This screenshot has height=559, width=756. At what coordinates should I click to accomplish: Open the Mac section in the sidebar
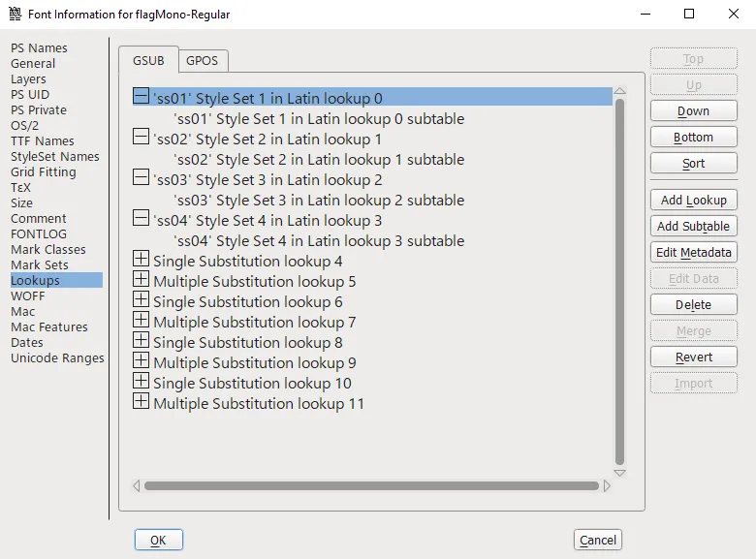click(22, 311)
